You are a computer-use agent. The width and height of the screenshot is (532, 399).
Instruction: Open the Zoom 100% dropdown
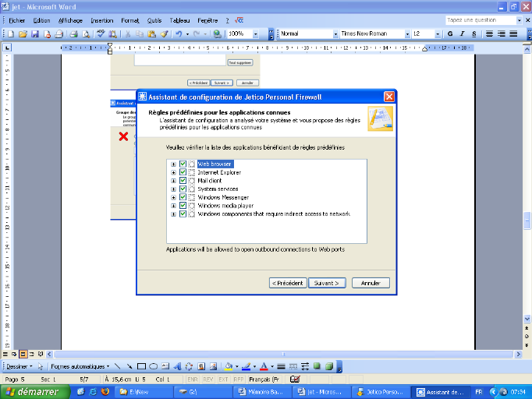[256, 34]
